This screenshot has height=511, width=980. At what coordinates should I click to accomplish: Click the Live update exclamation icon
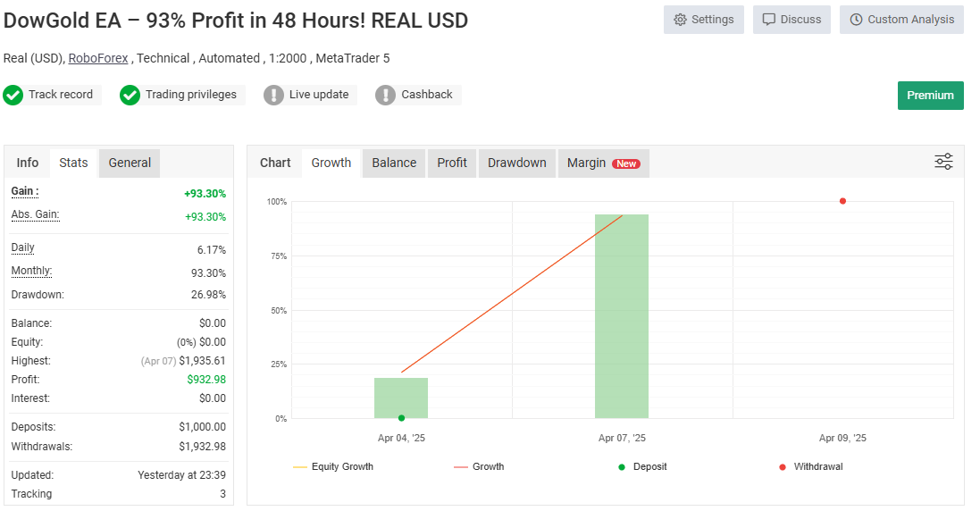273,95
